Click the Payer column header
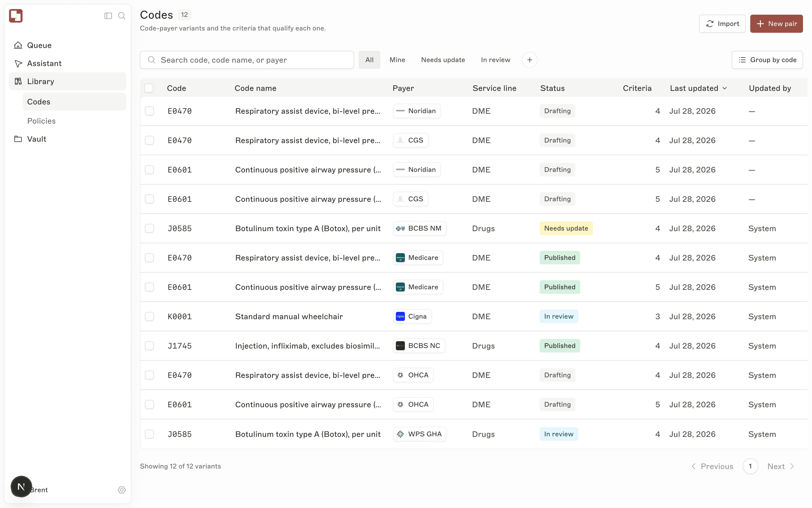The height and width of the screenshot is (508, 812). pyautogui.click(x=403, y=88)
